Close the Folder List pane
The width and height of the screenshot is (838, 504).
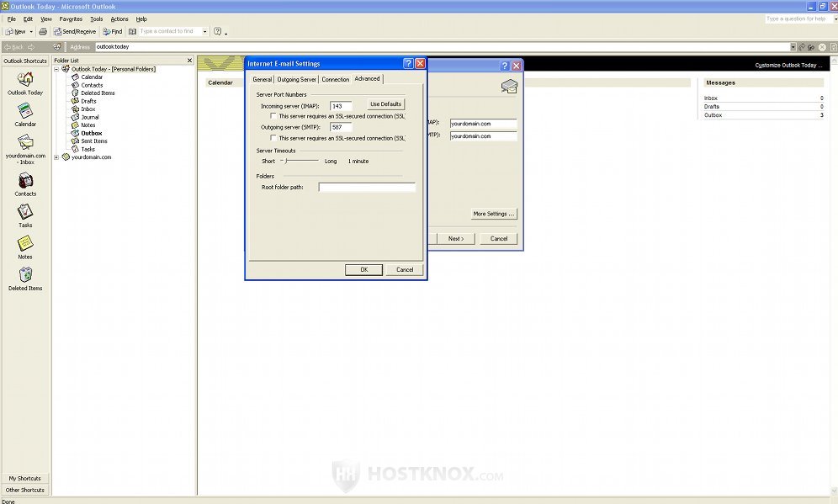tap(189, 61)
